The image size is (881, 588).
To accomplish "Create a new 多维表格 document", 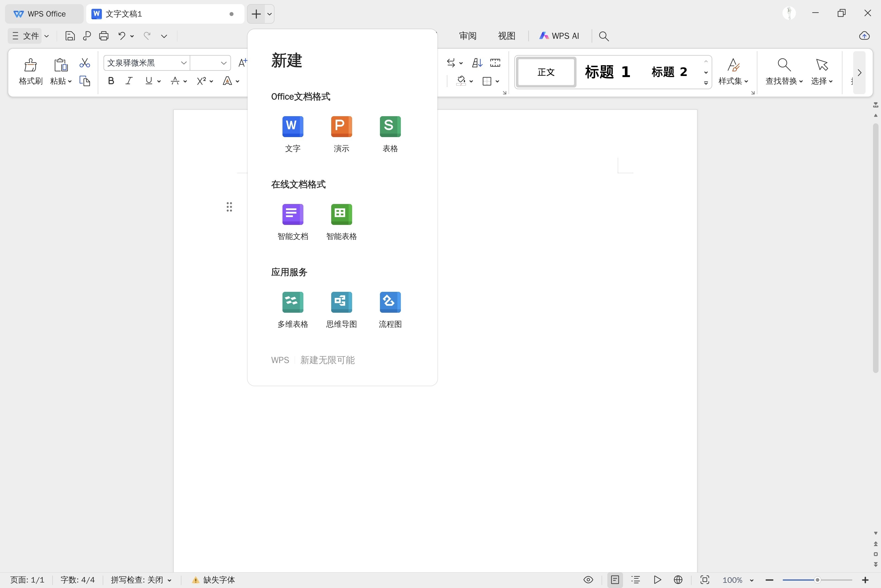I will [293, 302].
